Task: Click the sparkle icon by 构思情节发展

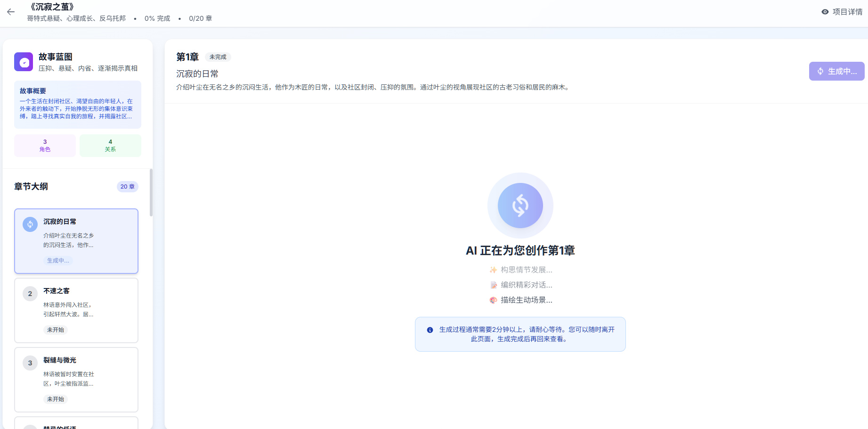Action: click(x=493, y=270)
